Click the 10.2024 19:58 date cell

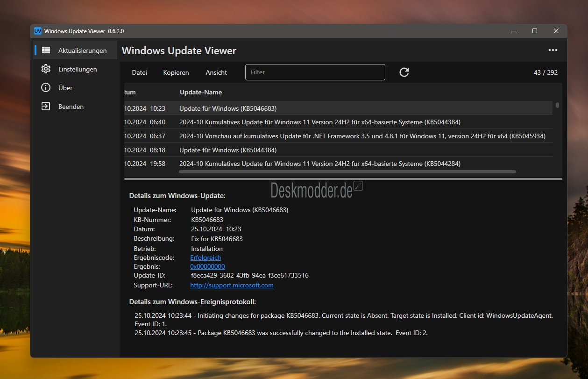click(x=145, y=164)
